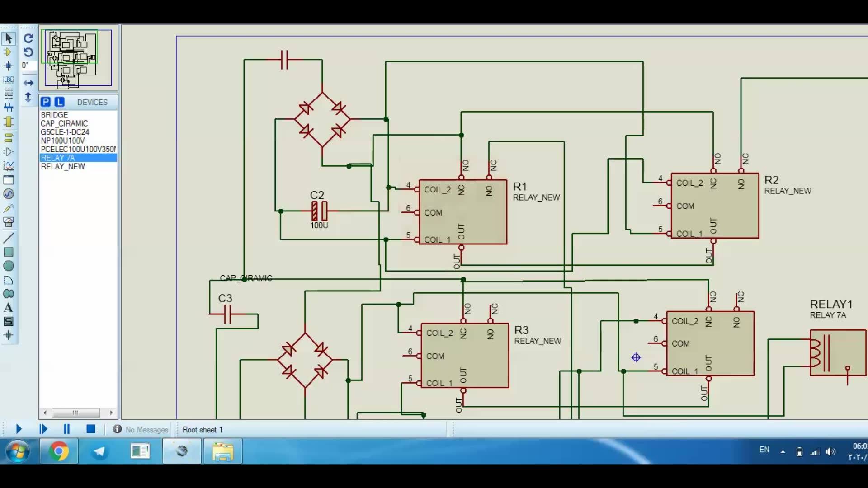Open the Windows Start menu
This screenshot has width=868, height=488.
[x=18, y=451]
